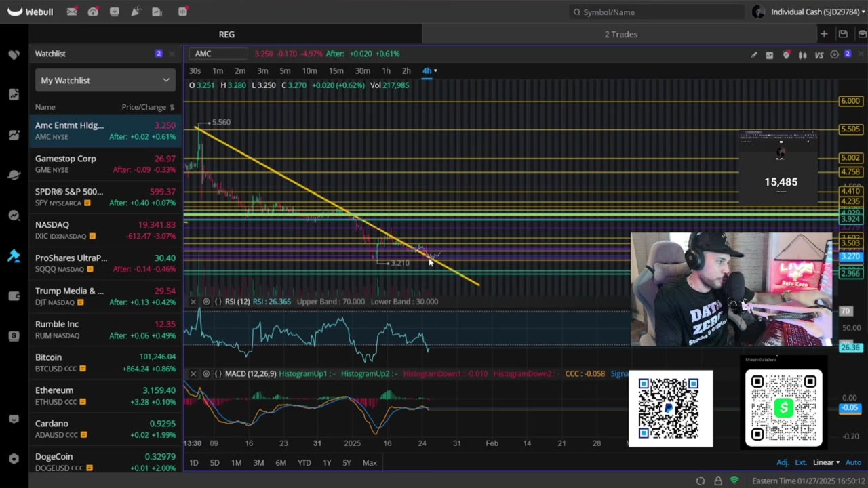Toggle RSI indicator visibility eye

coord(206,302)
